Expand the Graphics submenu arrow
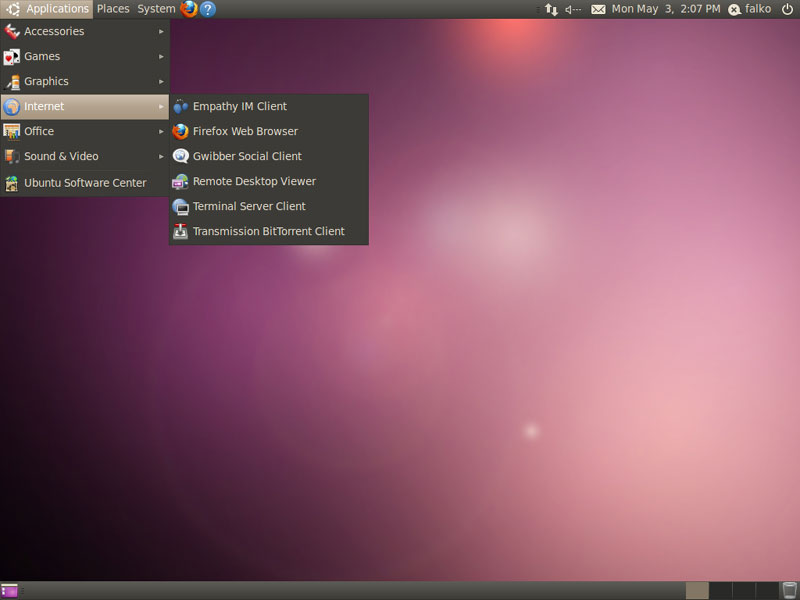Viewport: 800px width, 600px height. (x=161, y=82)
